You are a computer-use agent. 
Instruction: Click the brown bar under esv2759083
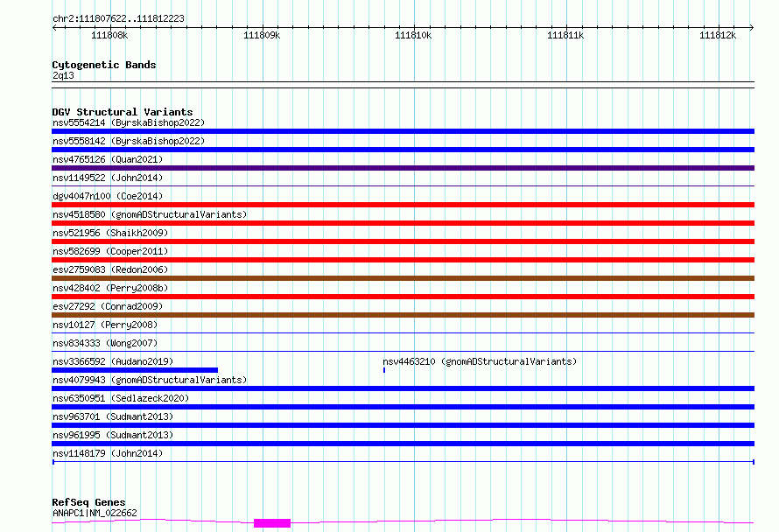tap(403, 278)
